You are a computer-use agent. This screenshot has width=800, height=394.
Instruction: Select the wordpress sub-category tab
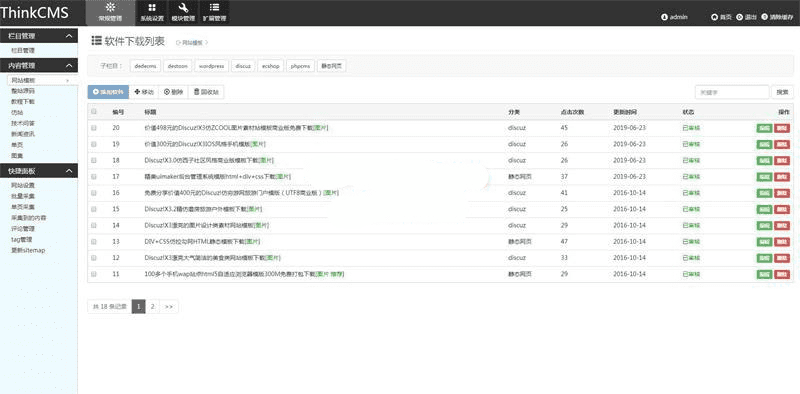211,66
